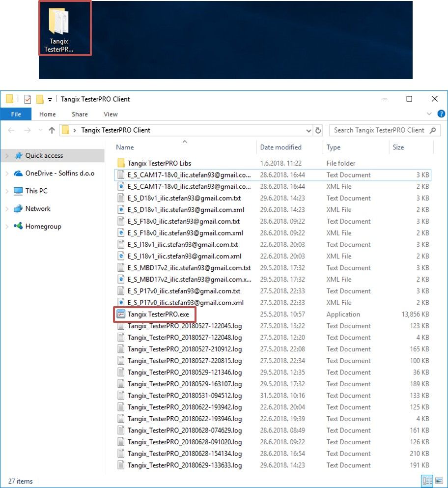Click the folder icon in the address bar

(65, 130)
